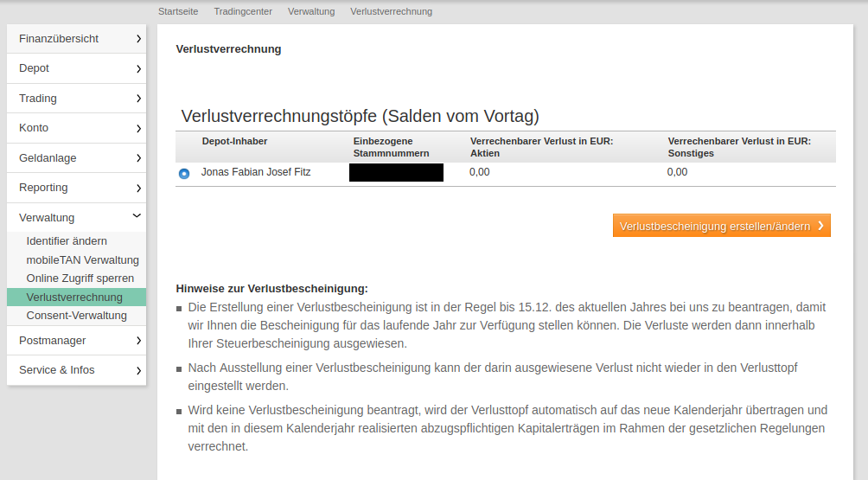Collapse the Verwaltung section
868x480 pixels.
[137, 217]
